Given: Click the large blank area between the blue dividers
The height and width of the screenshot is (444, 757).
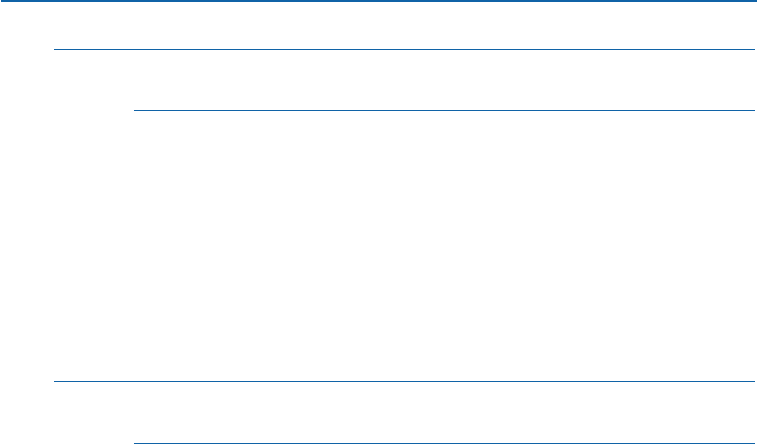Looking at the screenshot, I should 443,245.
